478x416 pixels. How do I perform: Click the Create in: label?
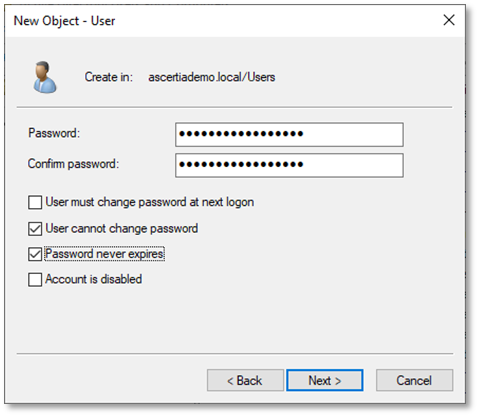[109, 77]
